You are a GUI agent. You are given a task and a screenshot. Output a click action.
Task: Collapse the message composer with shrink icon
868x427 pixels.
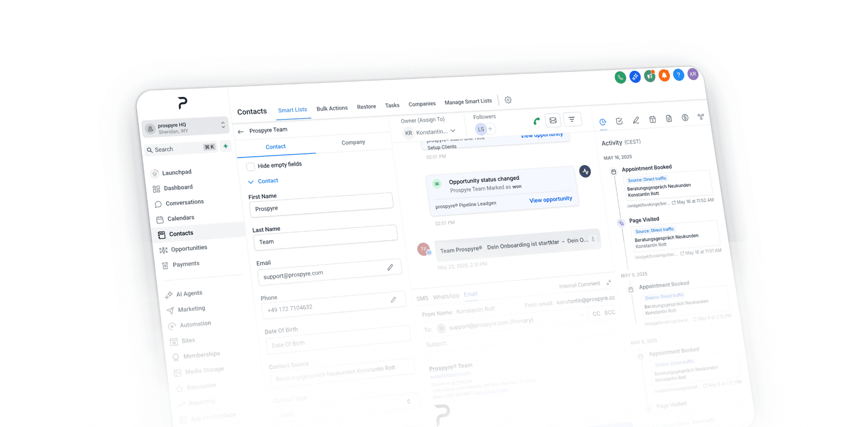coord(609,283)
